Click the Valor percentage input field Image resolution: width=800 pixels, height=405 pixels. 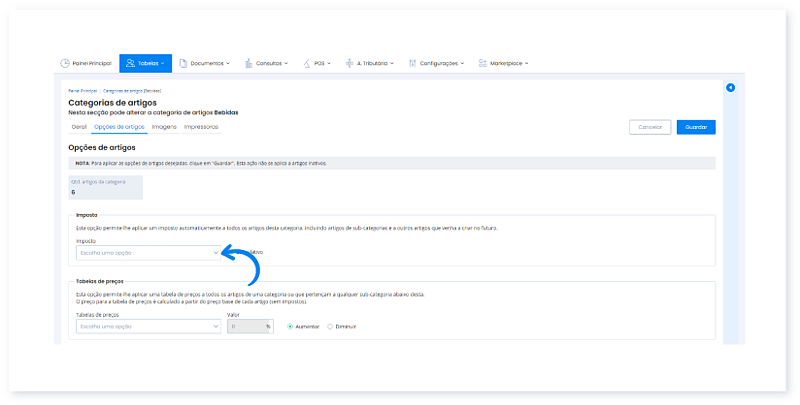245,326
